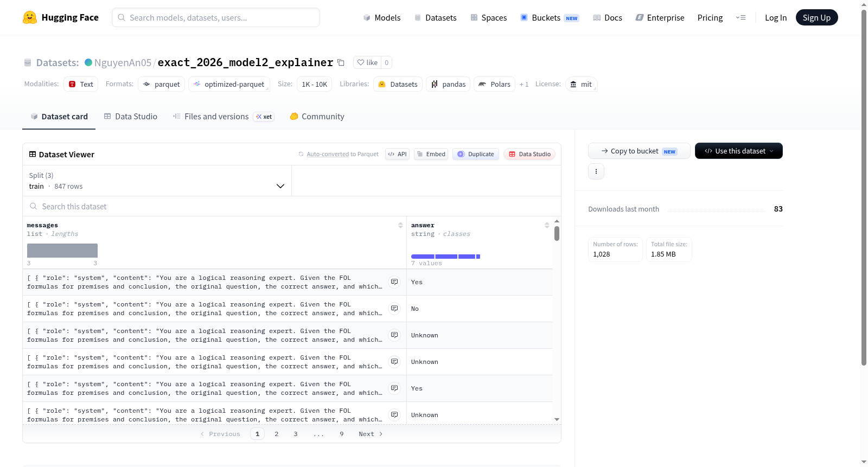The width and height of the screenshot is (868, 467).
Task: Click the Sign Up button
Action: [816, 17]
